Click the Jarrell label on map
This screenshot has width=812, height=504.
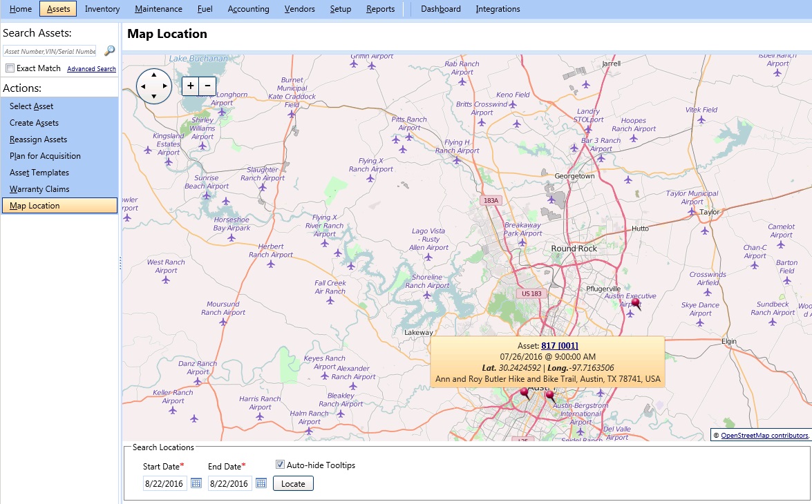tap(611, 64)
